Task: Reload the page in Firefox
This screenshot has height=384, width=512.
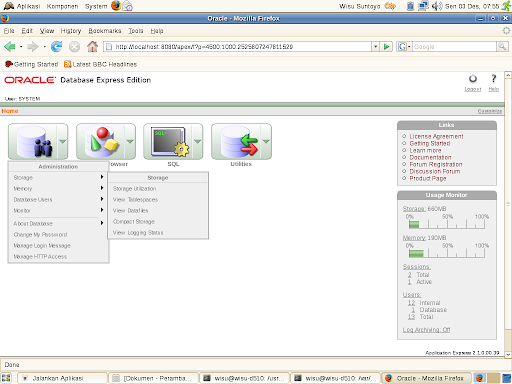Action: [x=57, y=47]
